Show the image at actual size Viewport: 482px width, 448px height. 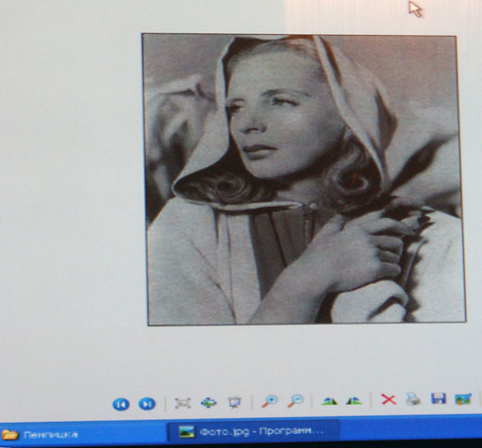(208, 402)
